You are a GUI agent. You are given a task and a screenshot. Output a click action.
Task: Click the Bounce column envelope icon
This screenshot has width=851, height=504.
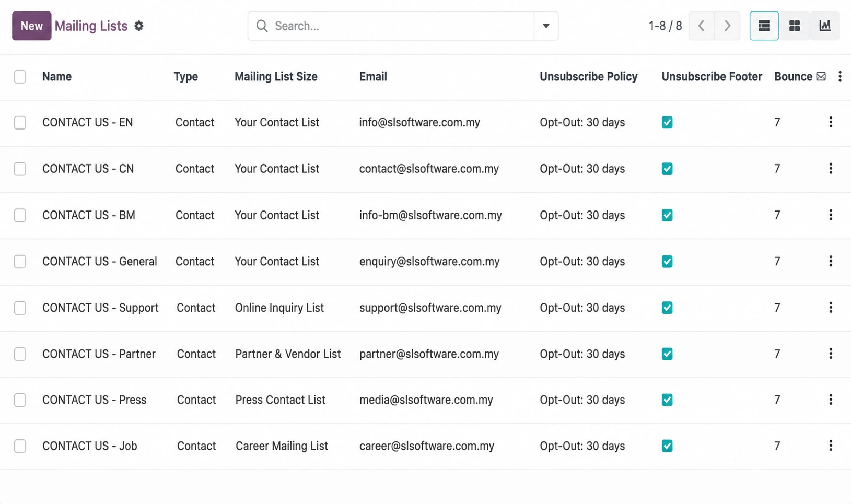[x=821, y=76]
